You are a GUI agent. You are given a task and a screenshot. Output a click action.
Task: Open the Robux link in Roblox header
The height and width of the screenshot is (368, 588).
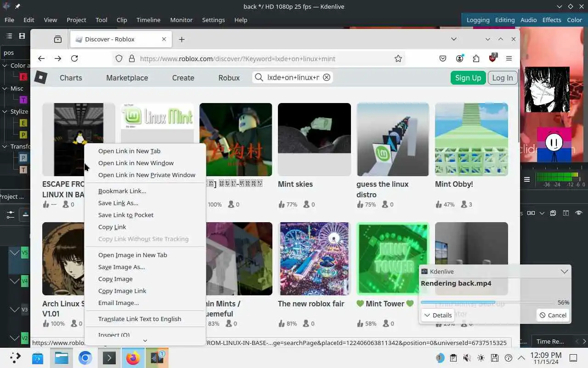tap(229, 78)
